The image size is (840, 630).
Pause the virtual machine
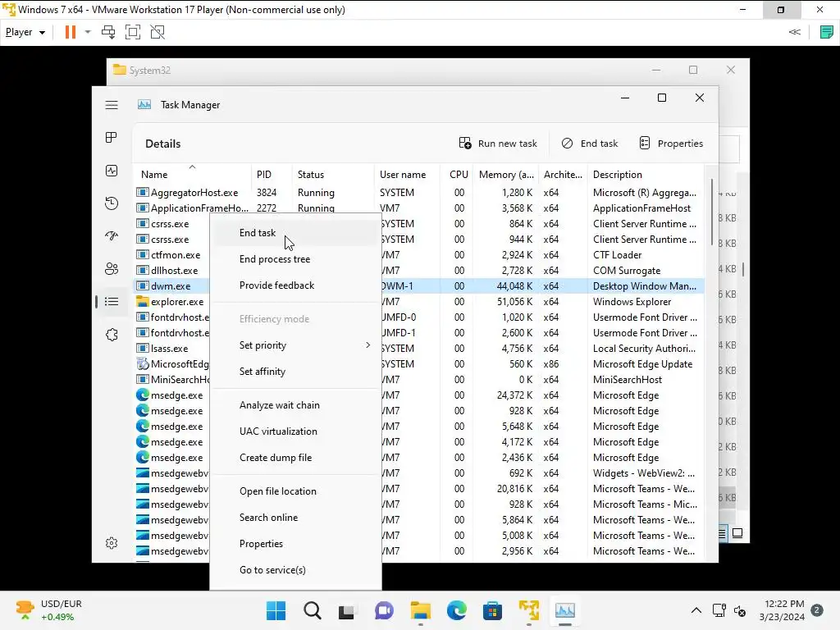(x=71, y=32)
